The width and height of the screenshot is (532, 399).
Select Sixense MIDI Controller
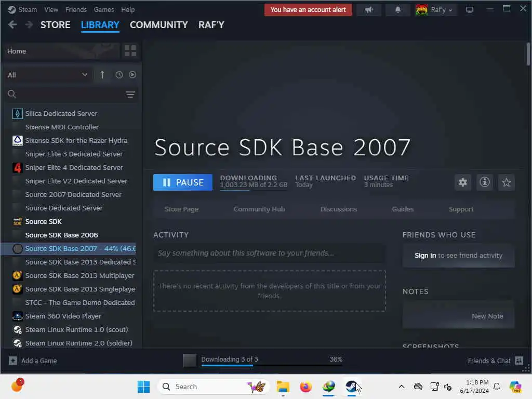click(62, 127)
